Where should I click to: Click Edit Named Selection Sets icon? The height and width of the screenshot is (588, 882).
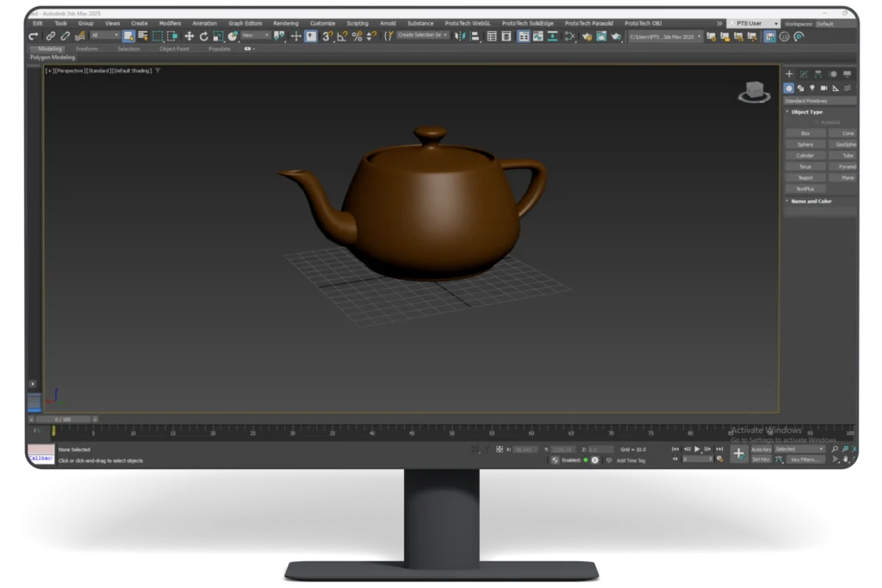(x=388, y=36)
